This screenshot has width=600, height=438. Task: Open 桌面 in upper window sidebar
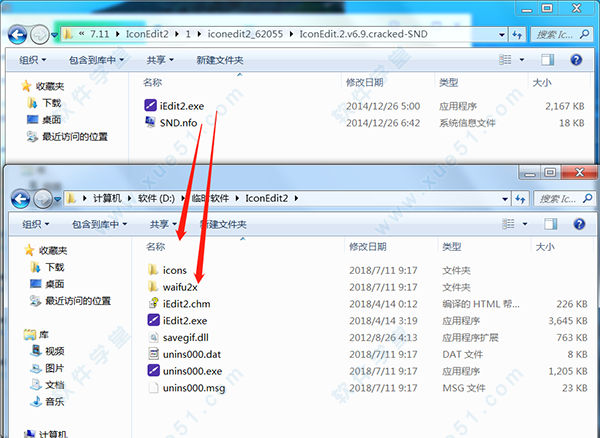pyautogui.click(x=51, y=120)
